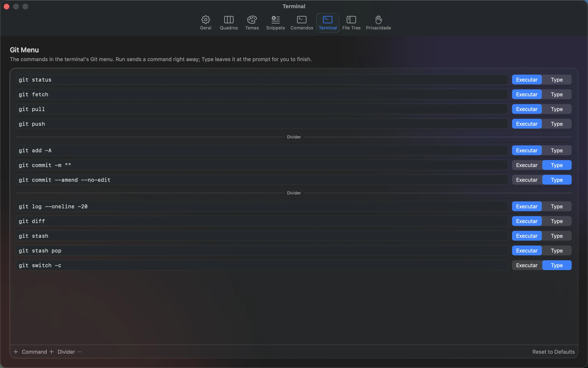The image size is (588, 368).
Task: Choose Executar on the git stash row
Action: click(x=527, y=236)
